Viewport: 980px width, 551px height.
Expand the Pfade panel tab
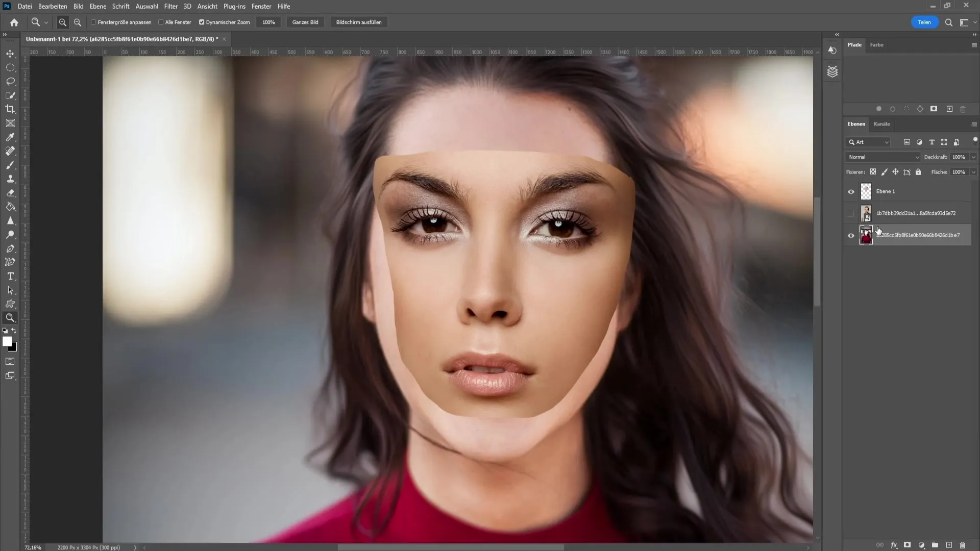[x=855, y=44]
